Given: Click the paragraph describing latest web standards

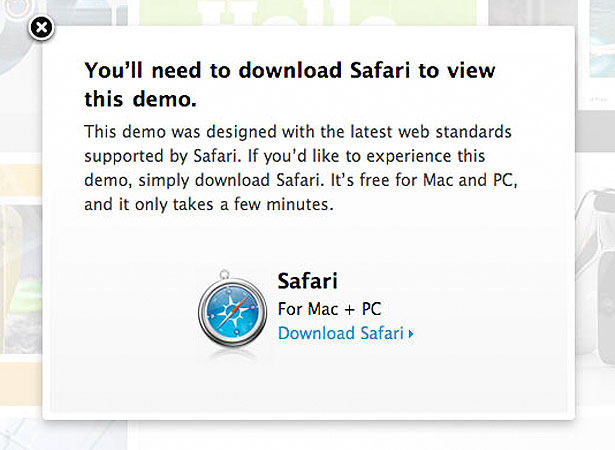Looking at the screenshot, I should point(301,168).
